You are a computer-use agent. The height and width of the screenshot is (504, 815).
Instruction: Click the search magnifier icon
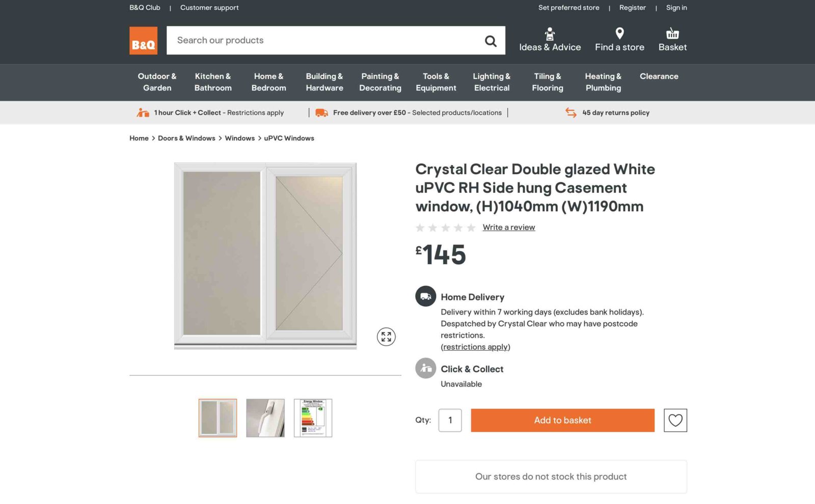pos(491,41)
